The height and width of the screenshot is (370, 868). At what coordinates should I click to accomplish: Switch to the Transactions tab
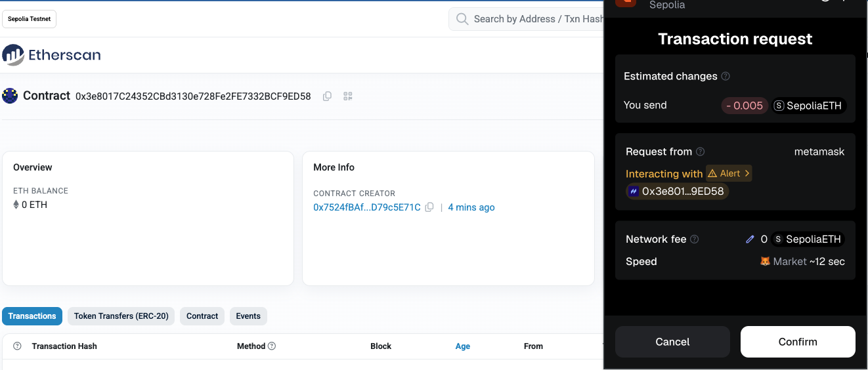click(32, 316)
